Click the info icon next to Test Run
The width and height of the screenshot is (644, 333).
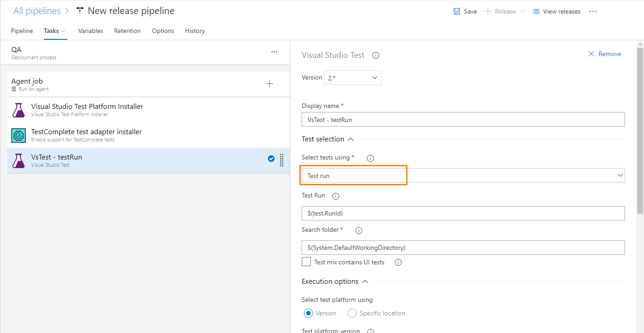click(335, 196)
